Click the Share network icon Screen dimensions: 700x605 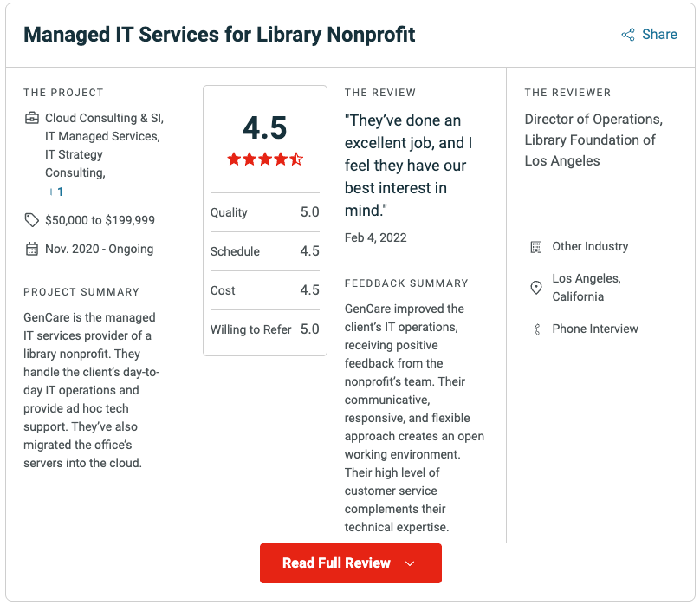point(628,35)
